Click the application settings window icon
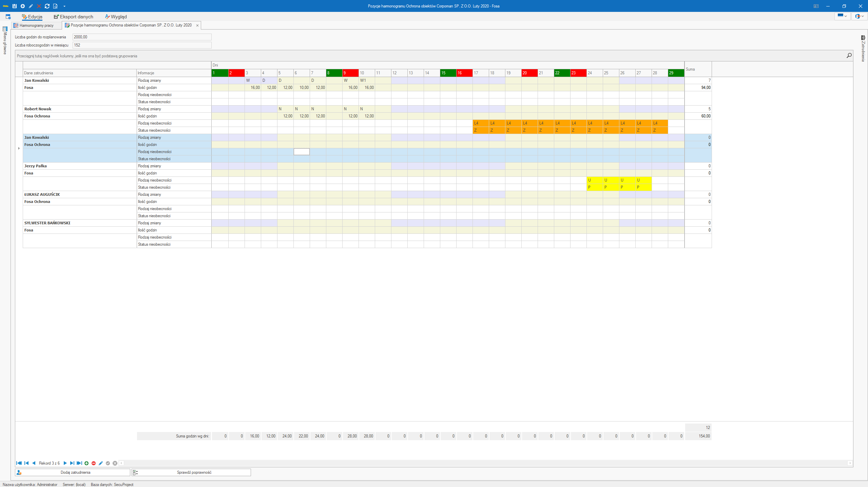The image size is (868, 487). 8,17
